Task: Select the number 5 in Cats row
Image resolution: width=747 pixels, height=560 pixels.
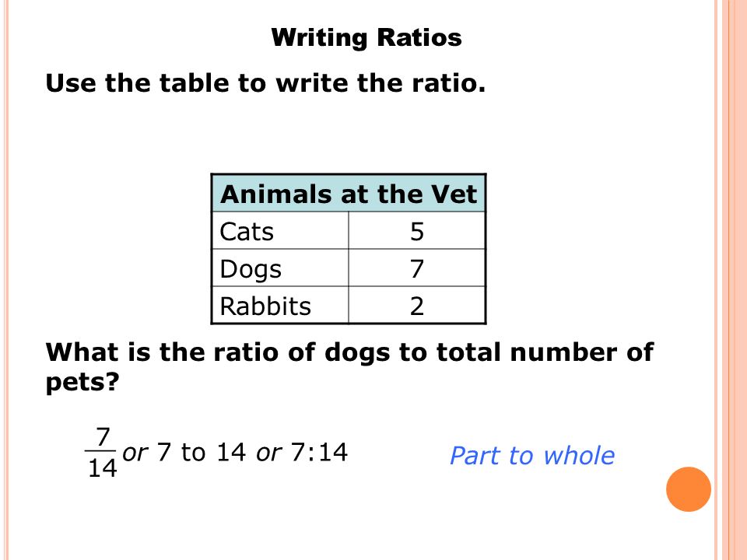Action: [x=417, y=232]
